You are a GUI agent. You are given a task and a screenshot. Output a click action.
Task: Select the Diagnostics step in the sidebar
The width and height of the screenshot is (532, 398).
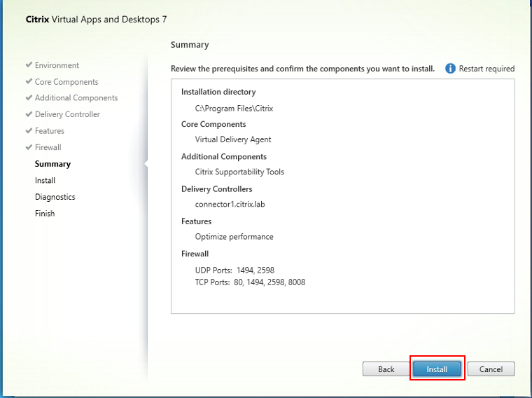55,197
